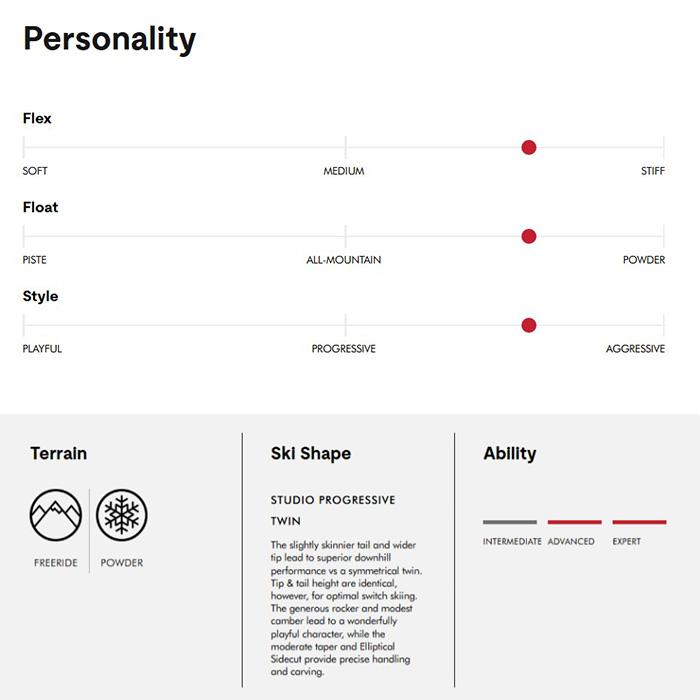
Task: Select the Advanced ability red bar
Action: pyautogui.click(x=575, y=522)
